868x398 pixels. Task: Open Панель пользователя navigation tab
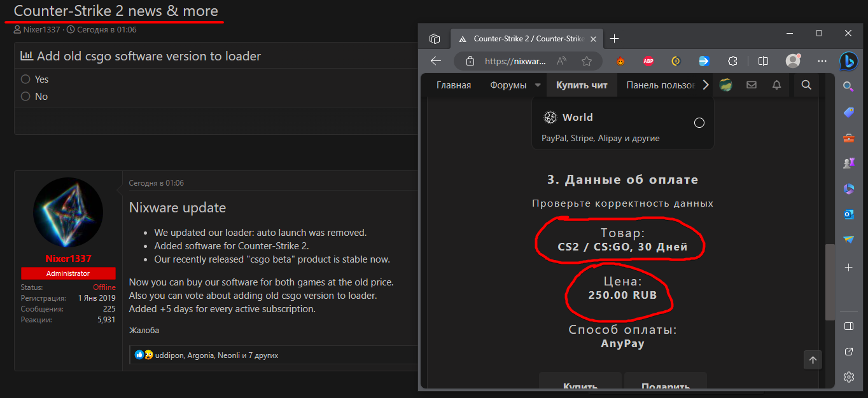click(661, 85)
